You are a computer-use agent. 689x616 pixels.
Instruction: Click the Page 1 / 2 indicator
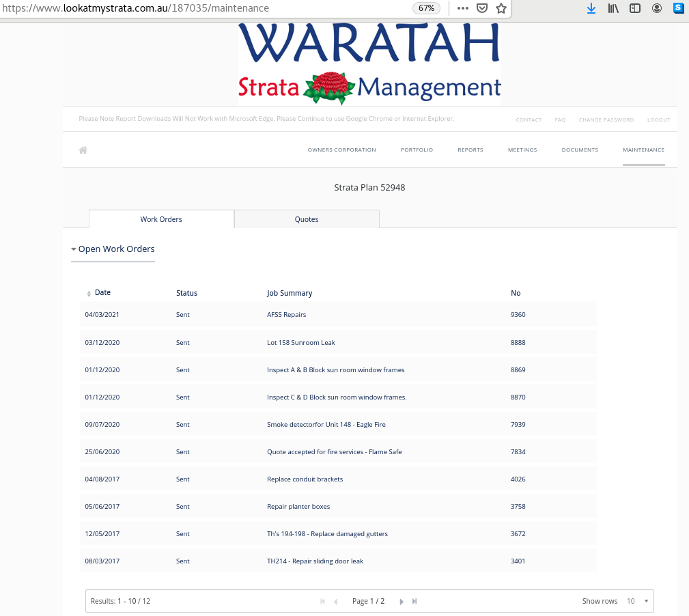tap(368, 601)
